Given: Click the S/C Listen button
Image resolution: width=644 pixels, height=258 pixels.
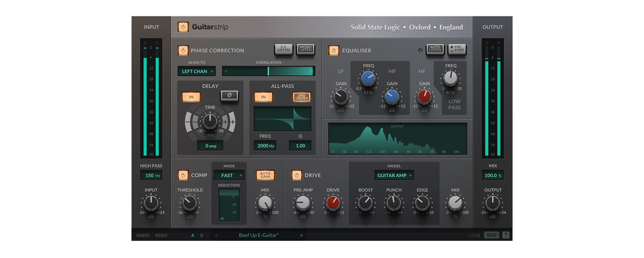Looking at the screenshot, I should (284, 49).
